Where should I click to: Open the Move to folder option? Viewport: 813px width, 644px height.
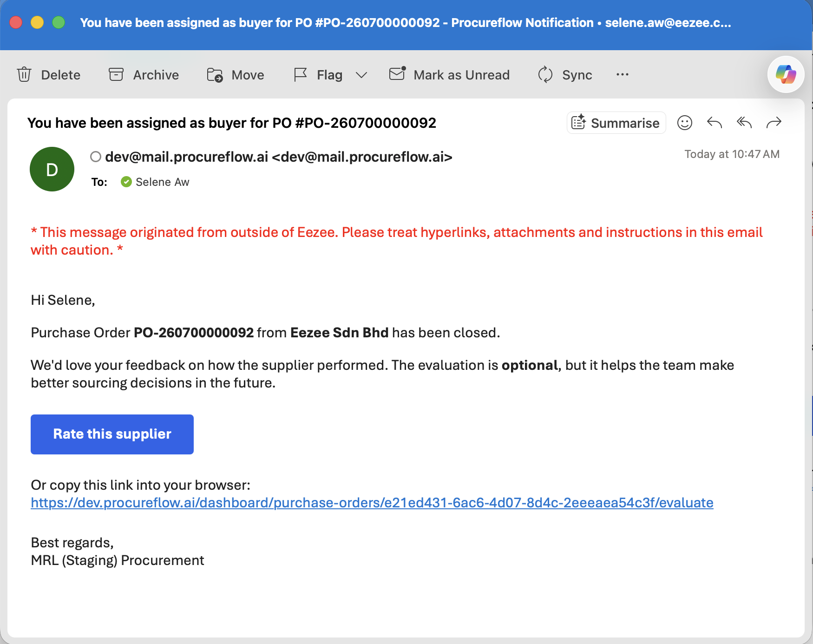click(236, 74)
